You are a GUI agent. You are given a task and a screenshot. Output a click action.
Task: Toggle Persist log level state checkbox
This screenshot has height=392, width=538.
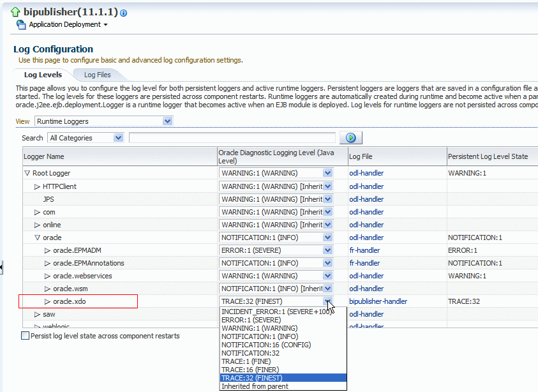(x=25, y=336)
